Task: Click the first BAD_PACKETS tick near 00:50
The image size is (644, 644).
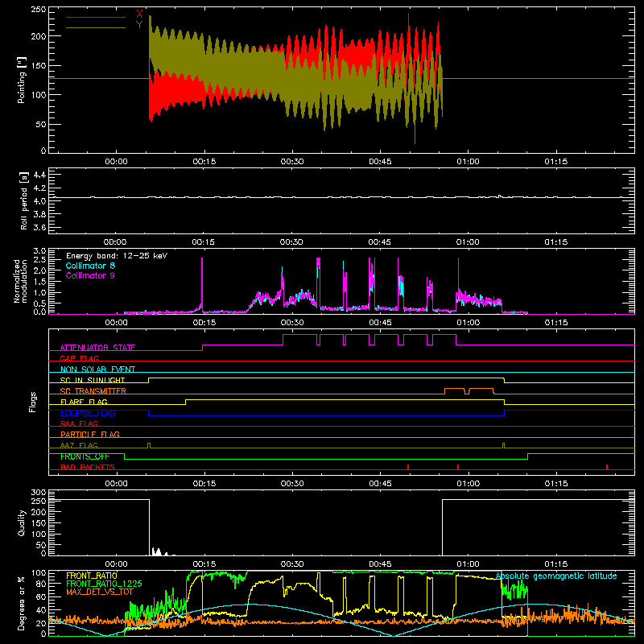Action: coord(408,467)
